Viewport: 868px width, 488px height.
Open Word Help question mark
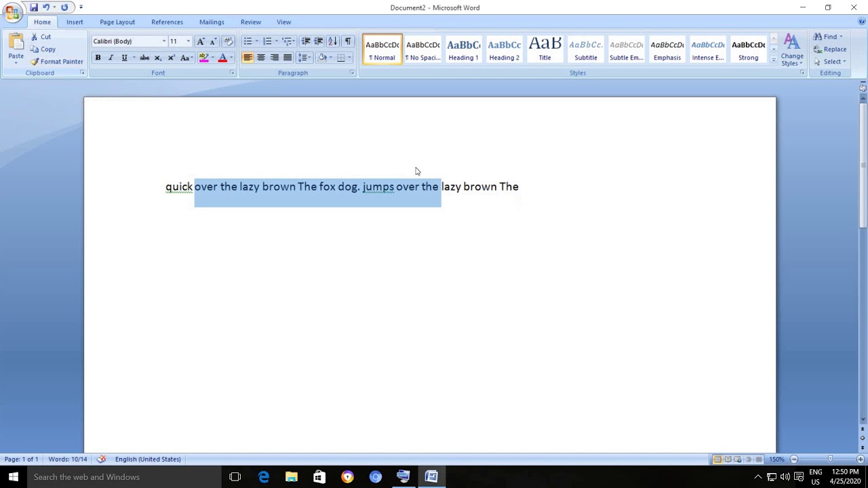[x=862, y=22]
